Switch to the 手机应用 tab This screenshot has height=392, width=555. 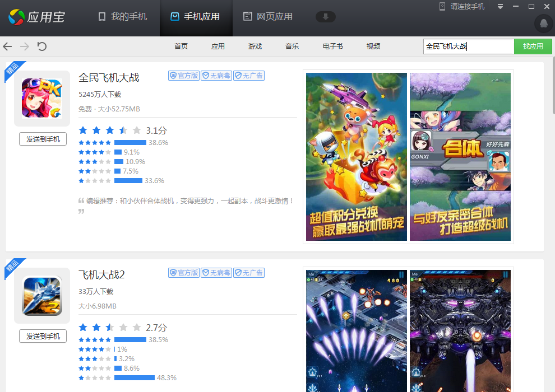[x=196, y=17]
